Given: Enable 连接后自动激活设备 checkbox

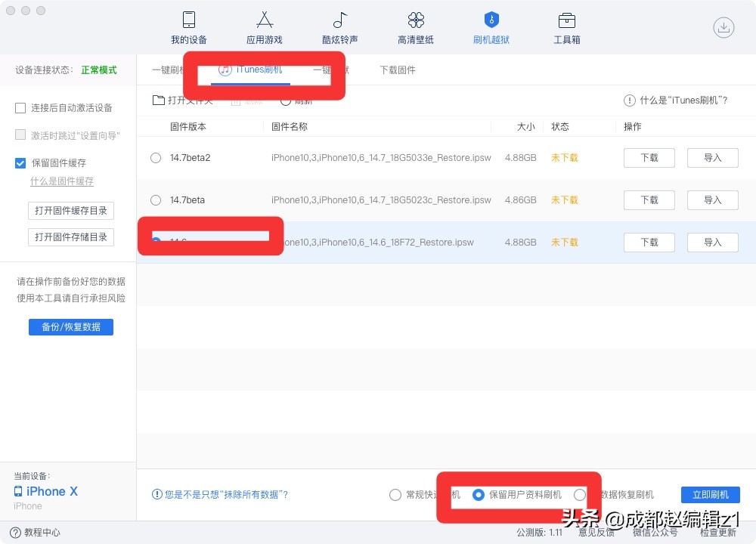Looking at the screenshot, I should pos(20,108).
